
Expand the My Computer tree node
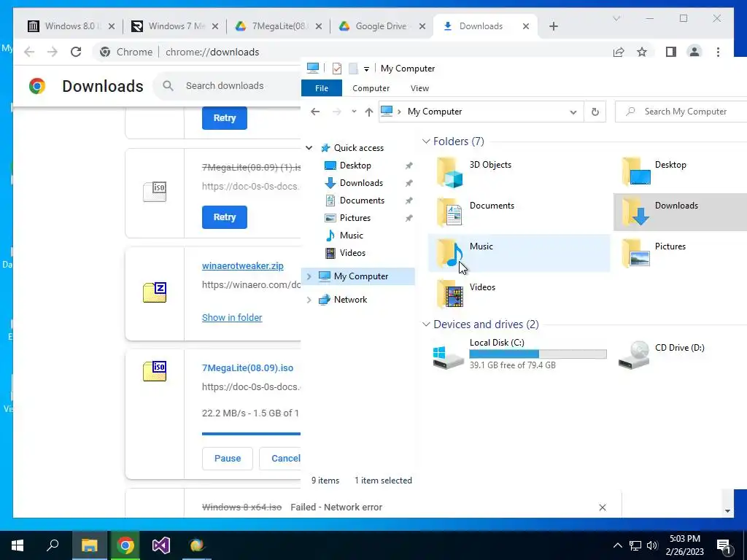point(309,276)
